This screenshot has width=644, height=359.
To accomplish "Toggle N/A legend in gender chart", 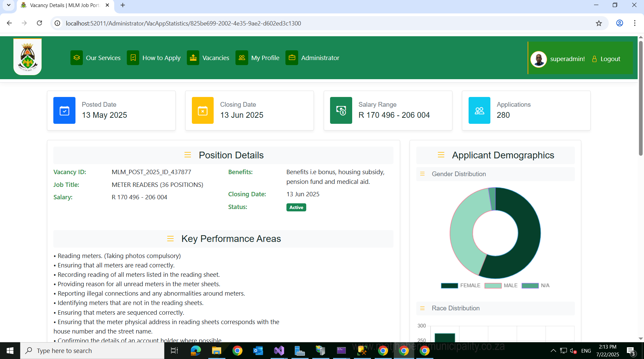I will pyautogui.click(x=535, y=286).
